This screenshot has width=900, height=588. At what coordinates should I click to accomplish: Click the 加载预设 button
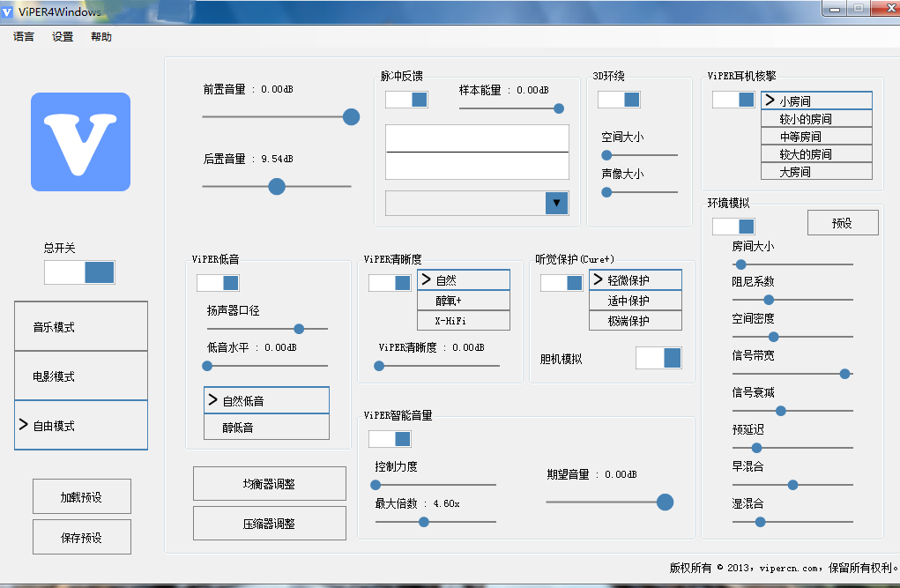tap(81, 496)
